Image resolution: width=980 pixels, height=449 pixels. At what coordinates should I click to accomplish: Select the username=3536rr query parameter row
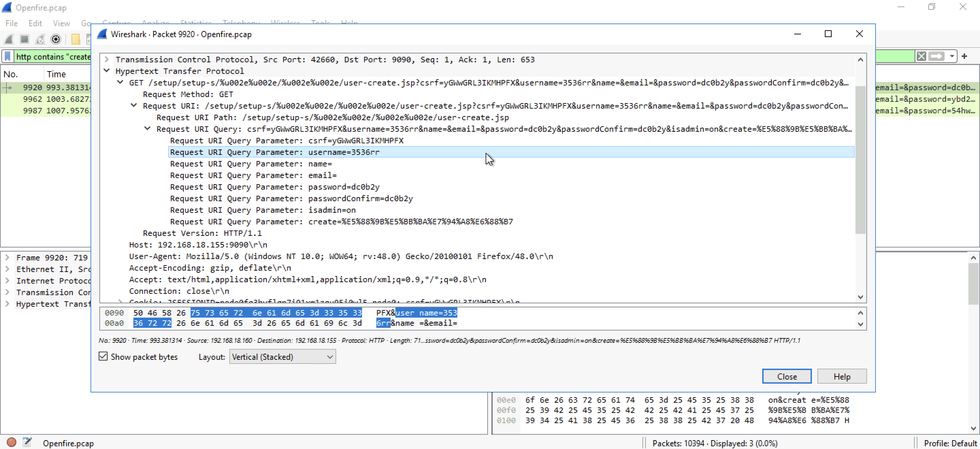(511, 152)
